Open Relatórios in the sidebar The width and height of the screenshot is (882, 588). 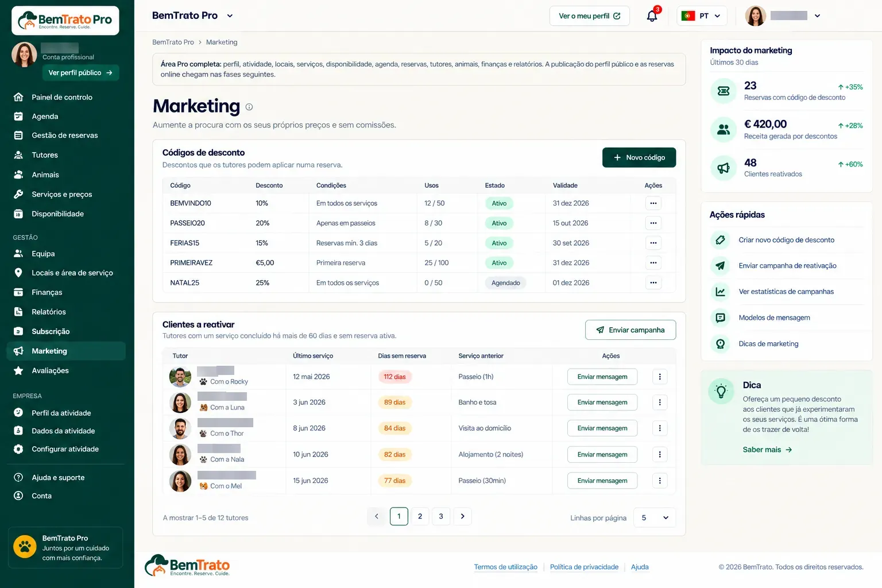tap(49, 312)
